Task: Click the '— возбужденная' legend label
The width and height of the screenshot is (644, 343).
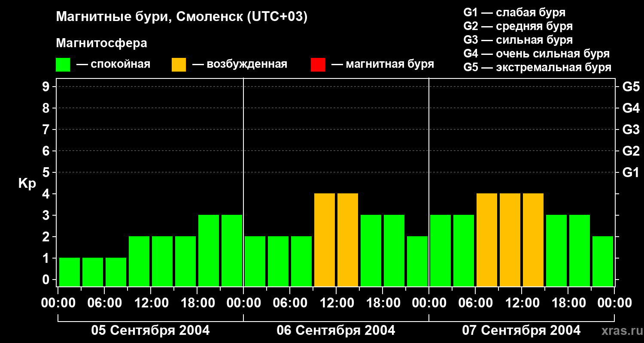Action: [x=240, y=64]
